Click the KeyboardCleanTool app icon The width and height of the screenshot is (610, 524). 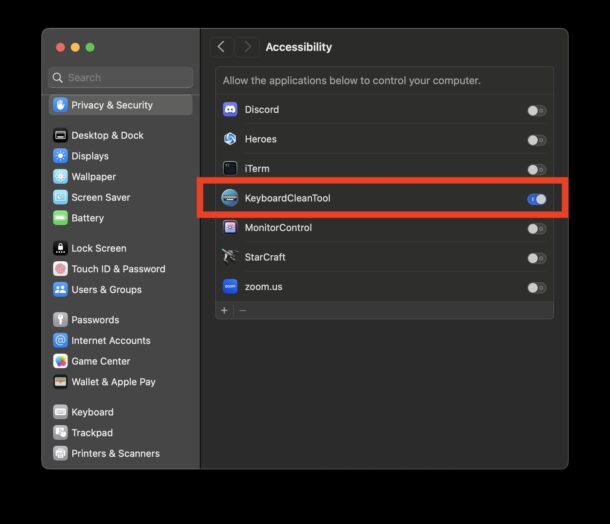[230, 198]
